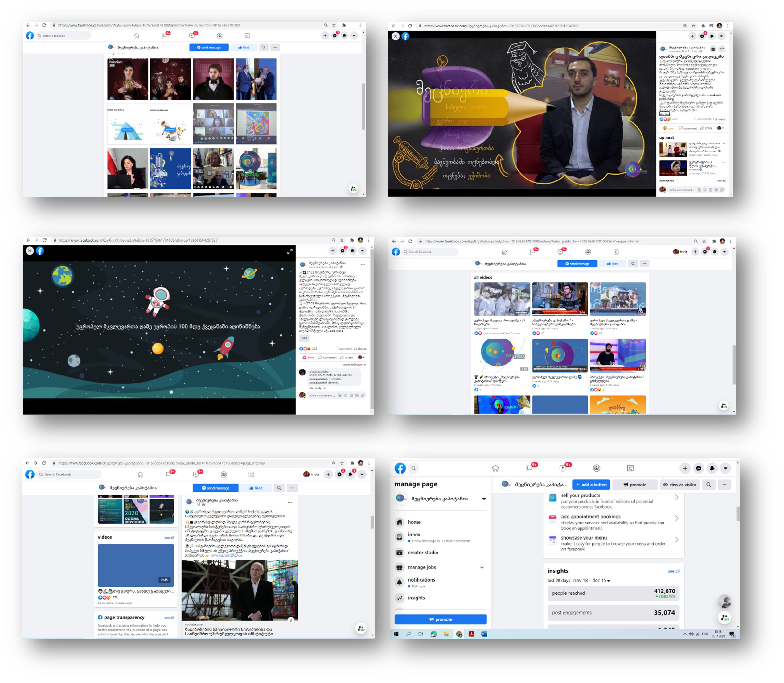Enter fullscreen on the space illustration photo

pos(289,251)
